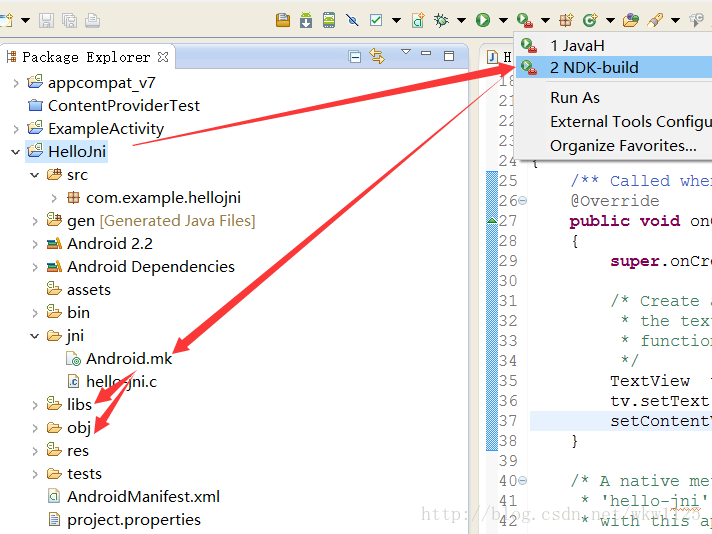Open the Android Virtual Device Manager icon
This screenshot has width=712, height=534.
[x=329, y=20]
